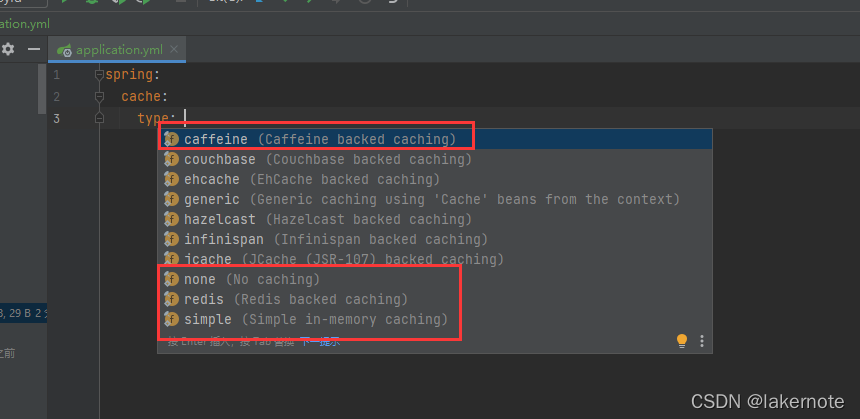Click the 下一提示 next tip link
The width and height of the screenshot is (860, 419).
coord(320,342)
